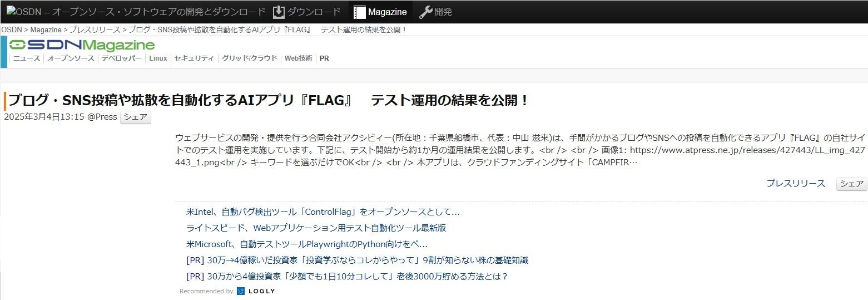Open the グリッド/クラウド section
The height and width of the screenshot is (300, 868).
pos(249,58)
